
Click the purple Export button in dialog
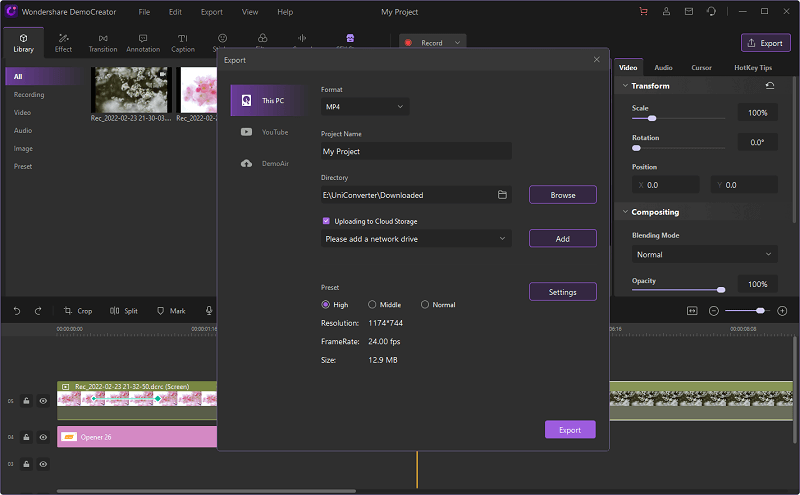click(x=570, y=430)
